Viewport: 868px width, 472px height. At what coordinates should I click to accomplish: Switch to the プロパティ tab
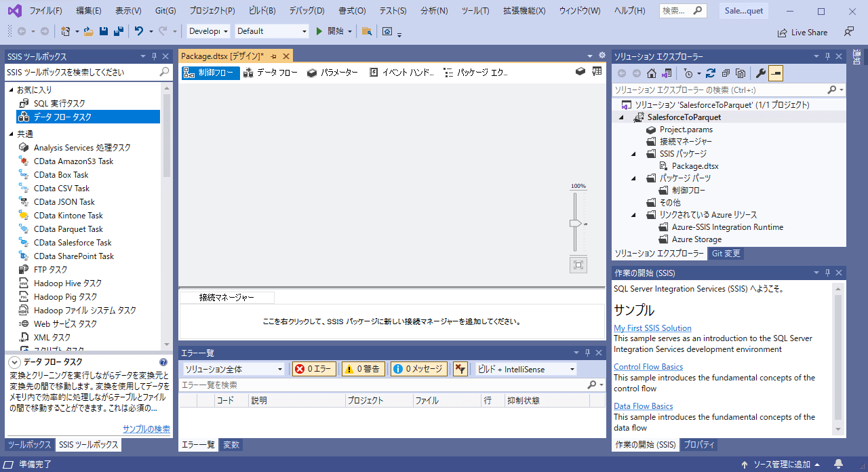pos(699,445)
